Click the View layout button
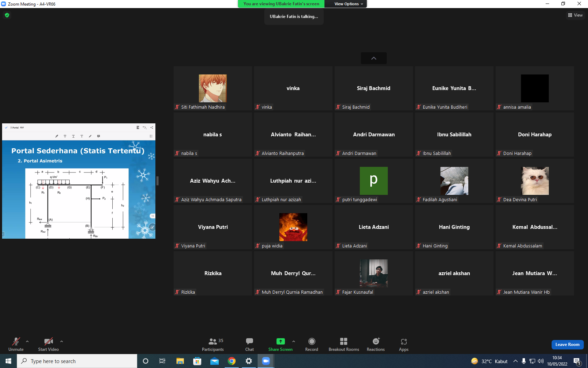588x368 pixels. [575, 15]
